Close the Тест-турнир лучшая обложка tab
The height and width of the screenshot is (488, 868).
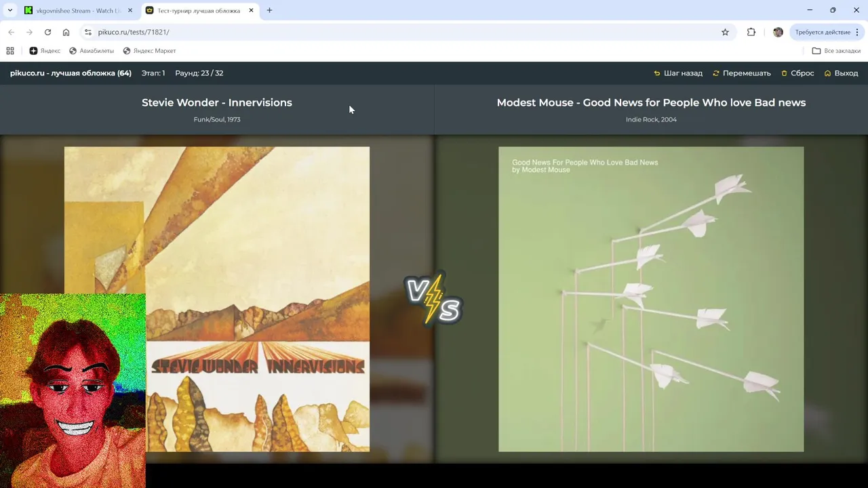[251, 10]
